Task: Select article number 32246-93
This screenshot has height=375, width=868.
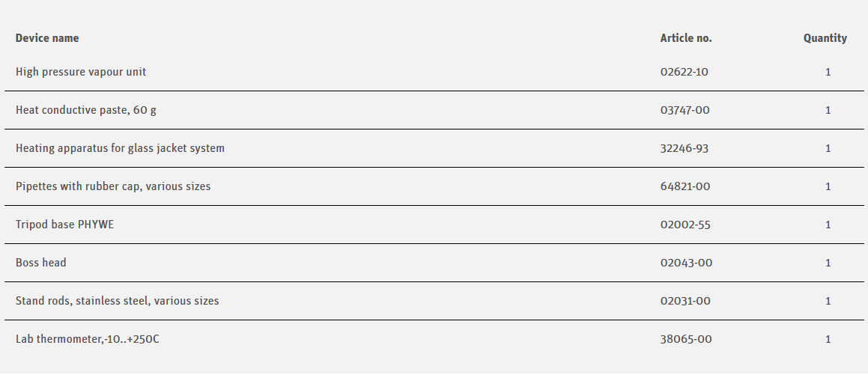Action: pos(684,148)
